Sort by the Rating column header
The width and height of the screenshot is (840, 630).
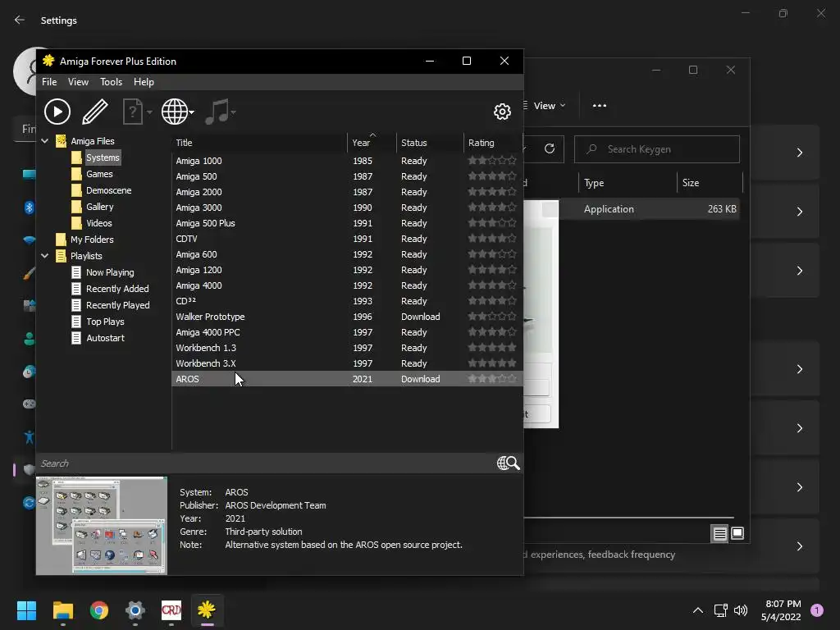(493, 143)
